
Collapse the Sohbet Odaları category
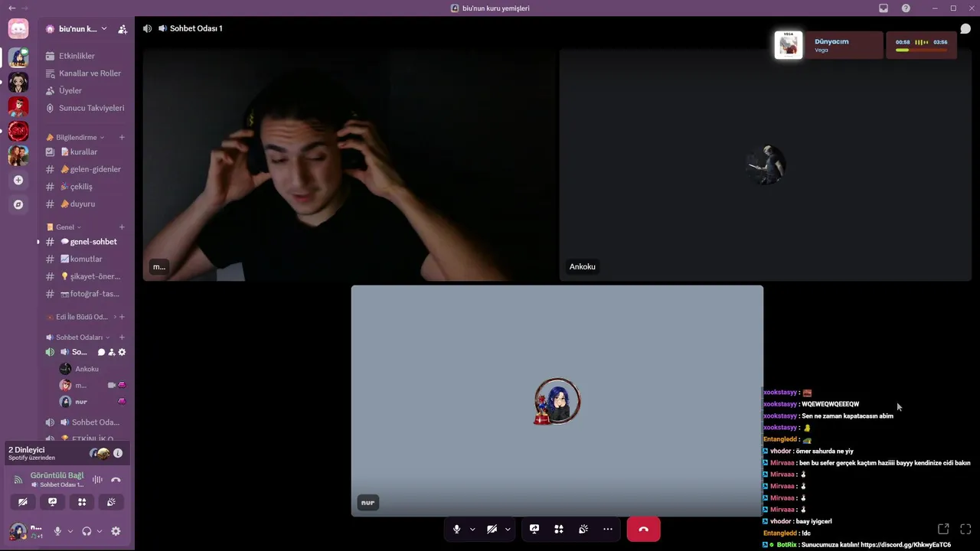coord(78,337)
